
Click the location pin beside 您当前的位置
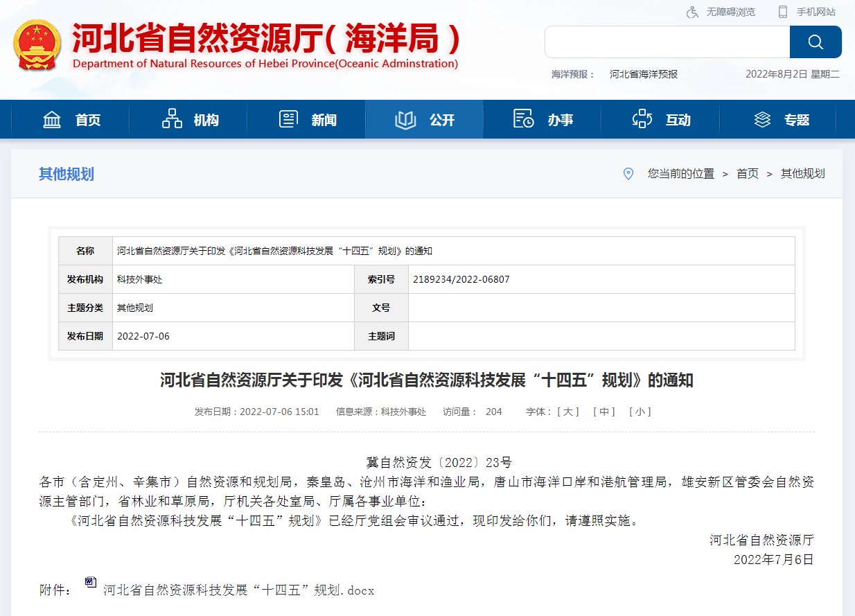[x=628, y=174]
